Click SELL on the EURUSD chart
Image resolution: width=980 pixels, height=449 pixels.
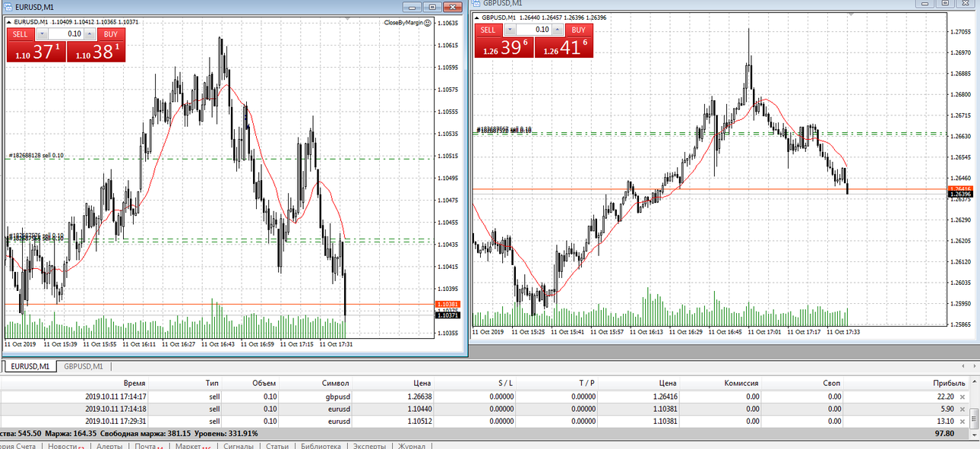pyautogui.click(x=20, y=34)
